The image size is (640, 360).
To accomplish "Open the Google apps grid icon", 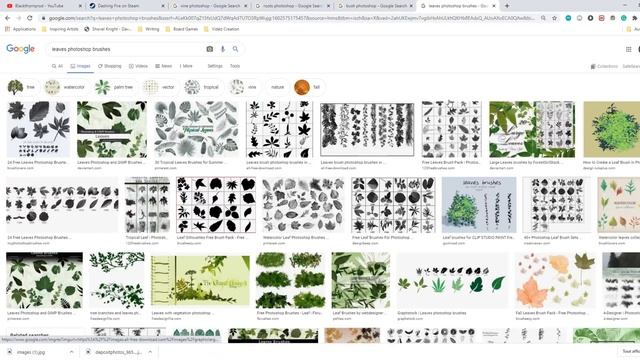I will [629, 49].
